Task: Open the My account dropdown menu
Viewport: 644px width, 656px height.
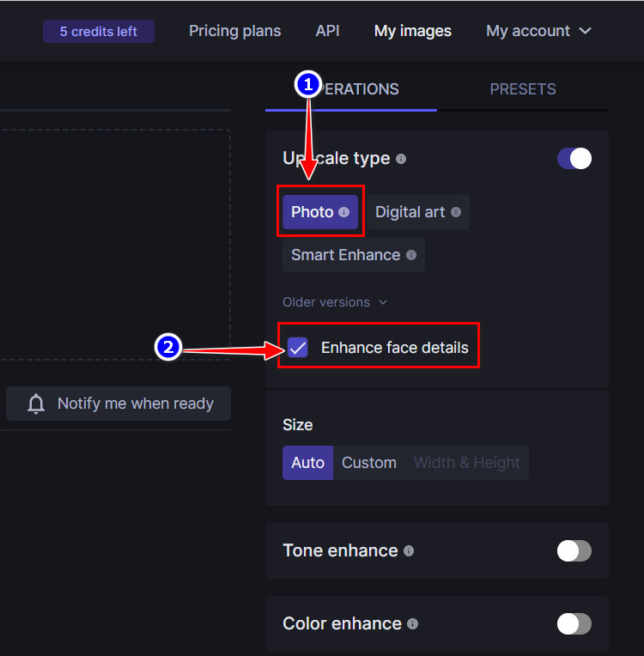Action: pos(538,31)
